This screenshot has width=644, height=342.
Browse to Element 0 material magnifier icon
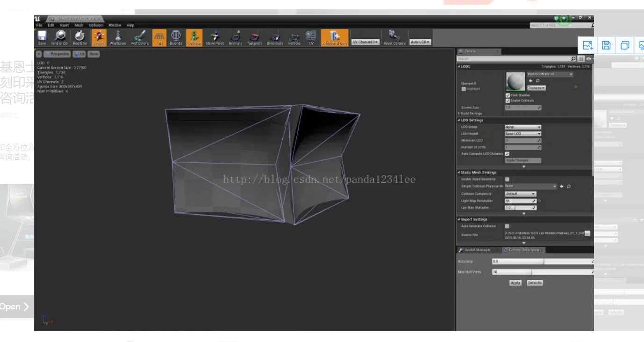pyautogui.click(x=537, y=81)
